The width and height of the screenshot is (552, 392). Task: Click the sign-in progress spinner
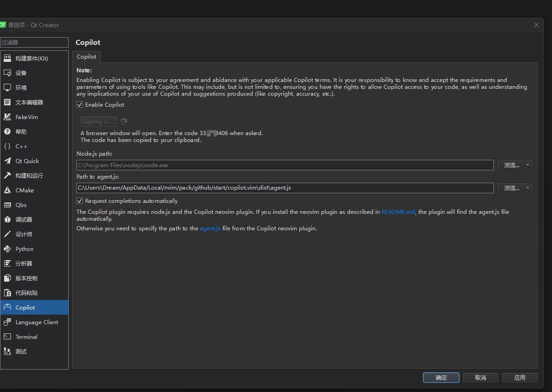(x=124, y=122)
